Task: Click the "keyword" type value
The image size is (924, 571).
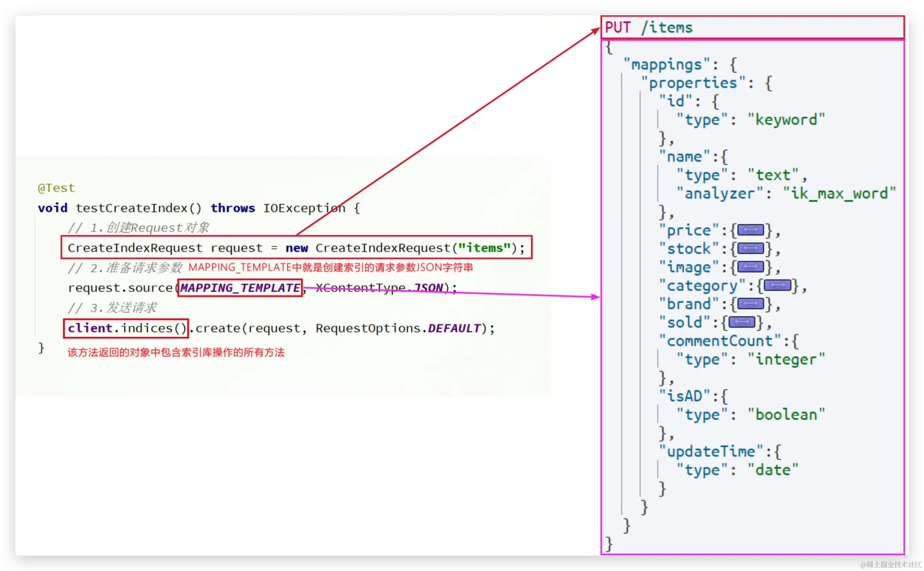Action: click(786, 120)
